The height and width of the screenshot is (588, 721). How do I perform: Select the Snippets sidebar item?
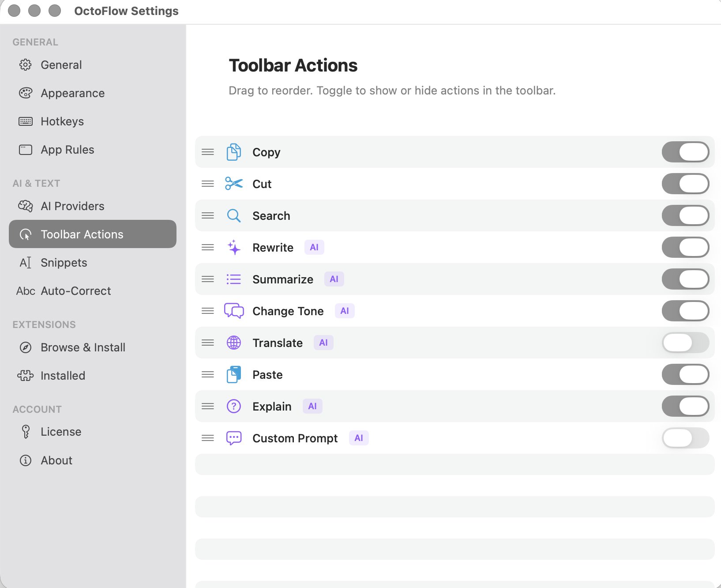point(93,263)
